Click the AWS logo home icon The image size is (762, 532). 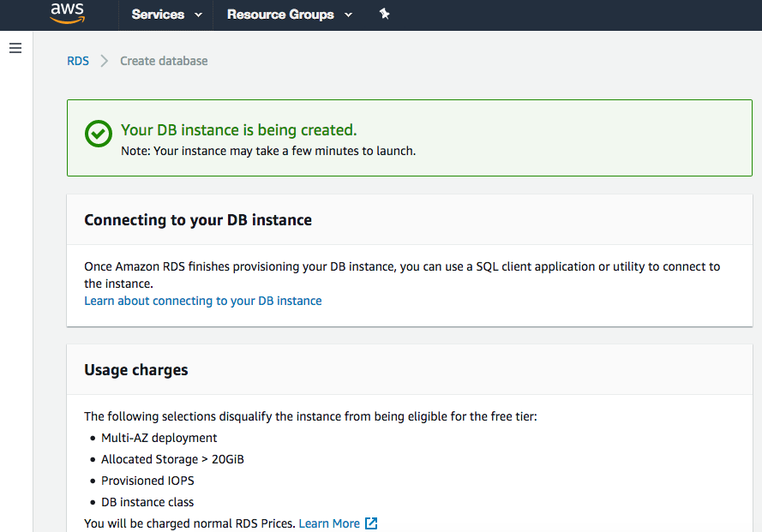coord(67,13)
